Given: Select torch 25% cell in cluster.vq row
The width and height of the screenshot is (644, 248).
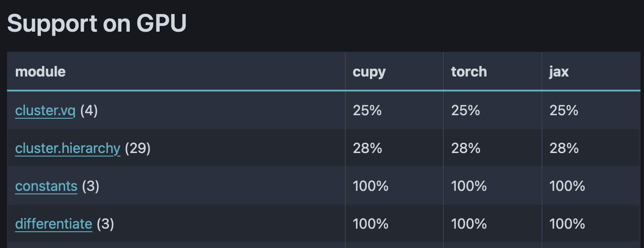Looking at the screenshot, I should (465, 110).
